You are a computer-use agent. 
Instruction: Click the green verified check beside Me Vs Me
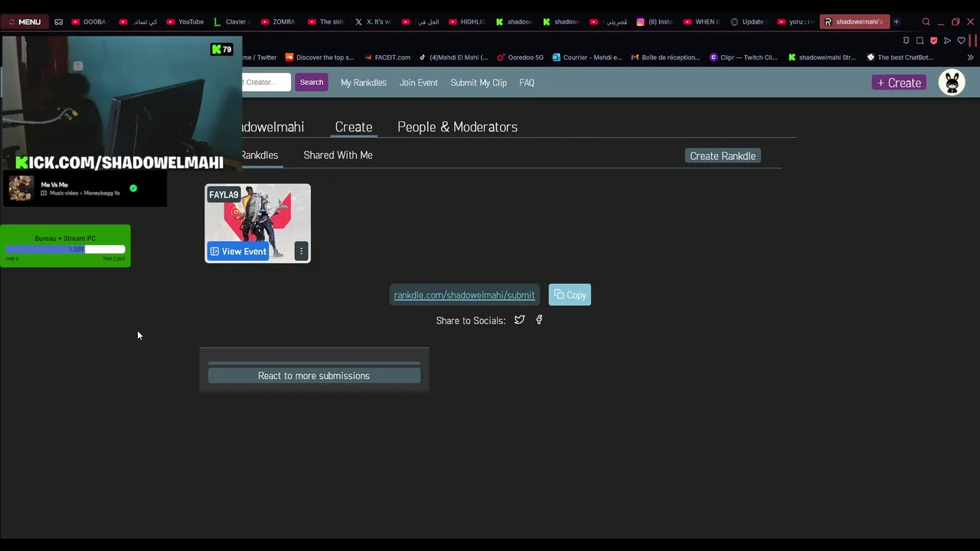click(x=133, y=188)
